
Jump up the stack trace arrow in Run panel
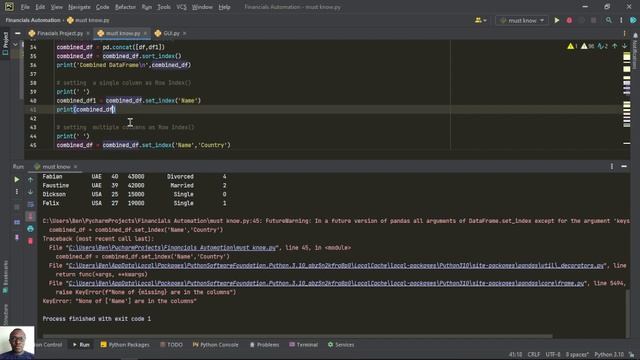31,179
